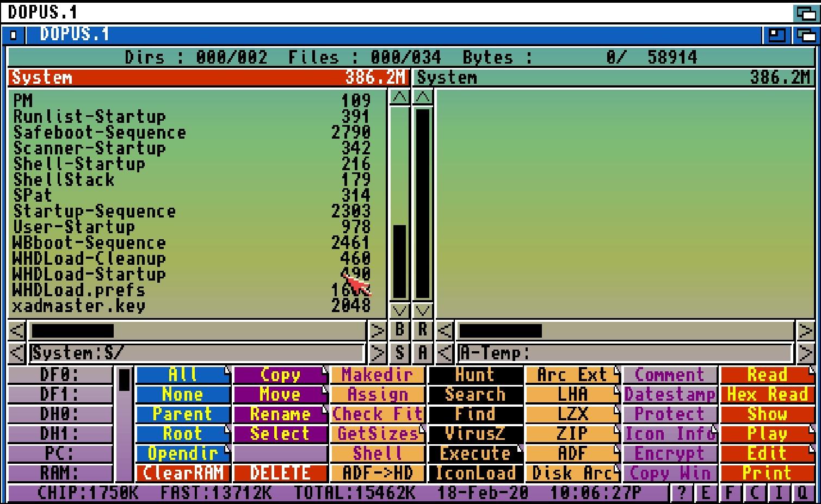Viewport: 821px width, 504px height.
Task: Click the DELETE button
Action: click(280, 472)
